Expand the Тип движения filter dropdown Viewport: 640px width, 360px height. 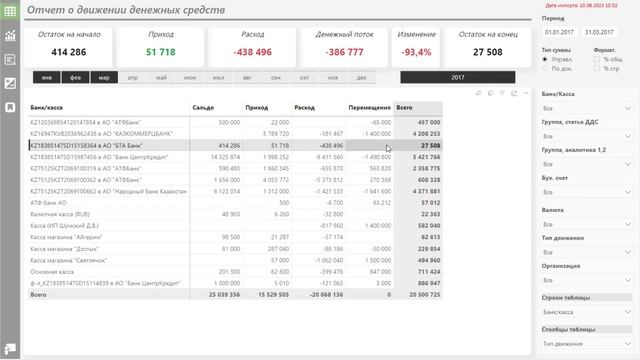[x=587, y=252]
